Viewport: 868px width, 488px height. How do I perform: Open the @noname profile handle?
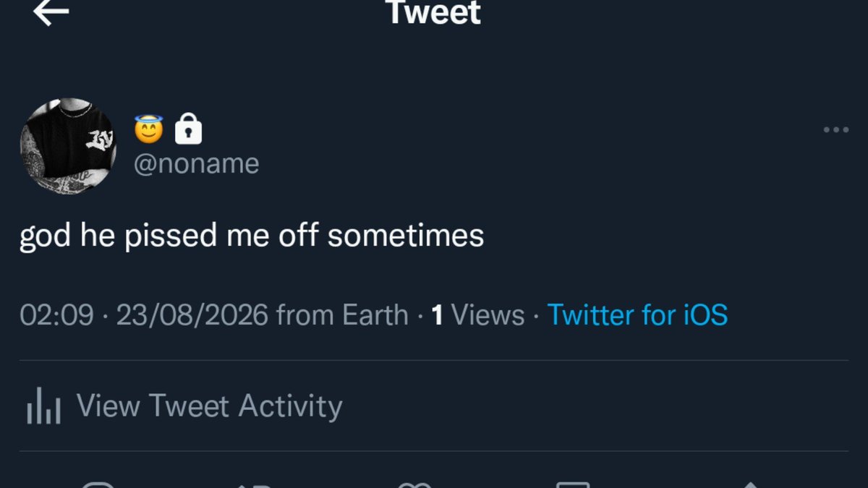[196, 164]
